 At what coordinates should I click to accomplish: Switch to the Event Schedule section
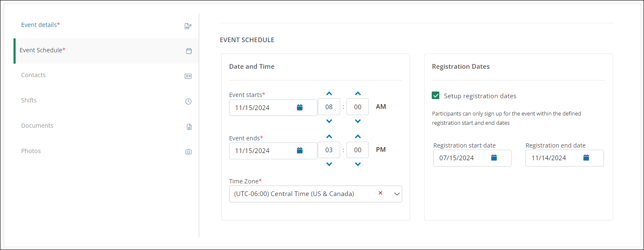point(43,50)
